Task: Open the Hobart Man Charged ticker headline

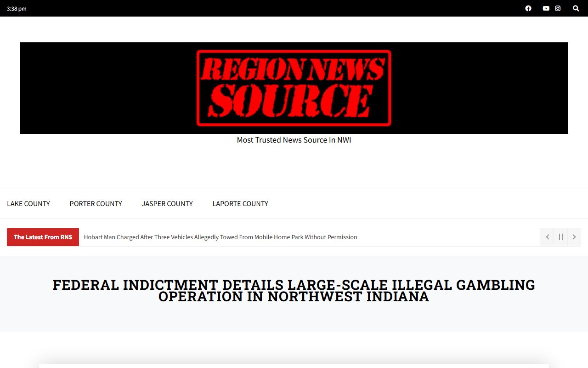Action: (x=220, y=237)
